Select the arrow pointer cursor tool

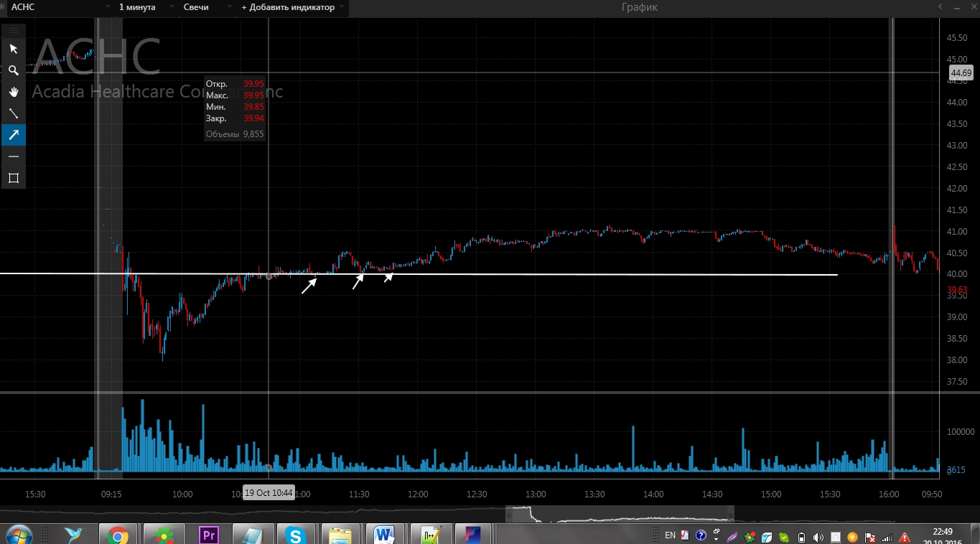point(13,49)
